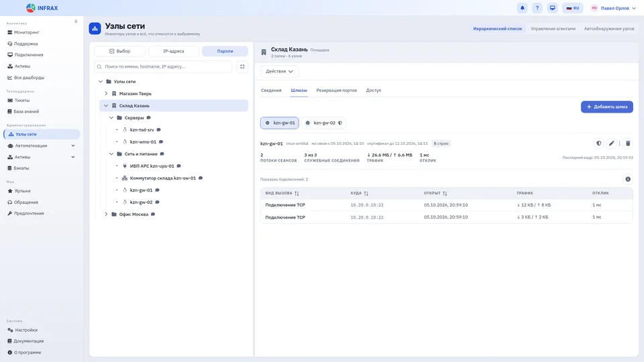Pin the sidebar with the pin icon
Image resolution: width=644 pixels, height=362 pixels.
click(76, 21)
